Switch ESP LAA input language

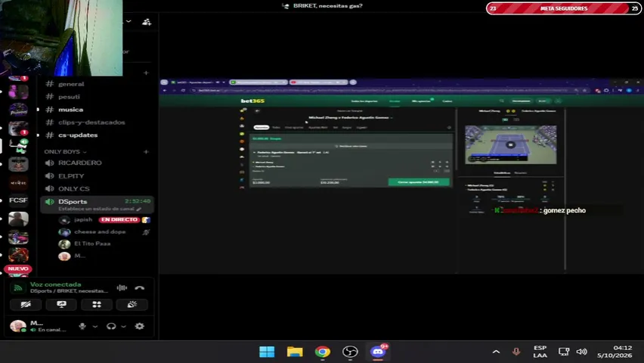coord(540,352)
